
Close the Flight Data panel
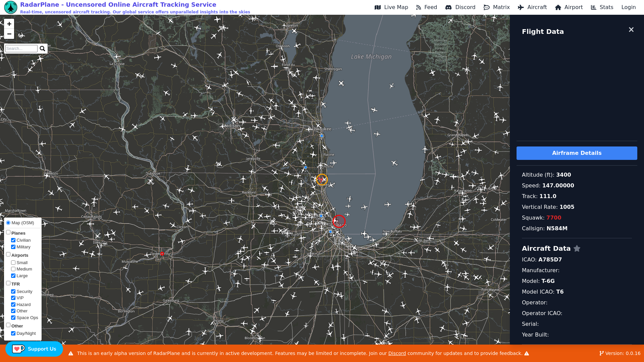pos(631,30)
